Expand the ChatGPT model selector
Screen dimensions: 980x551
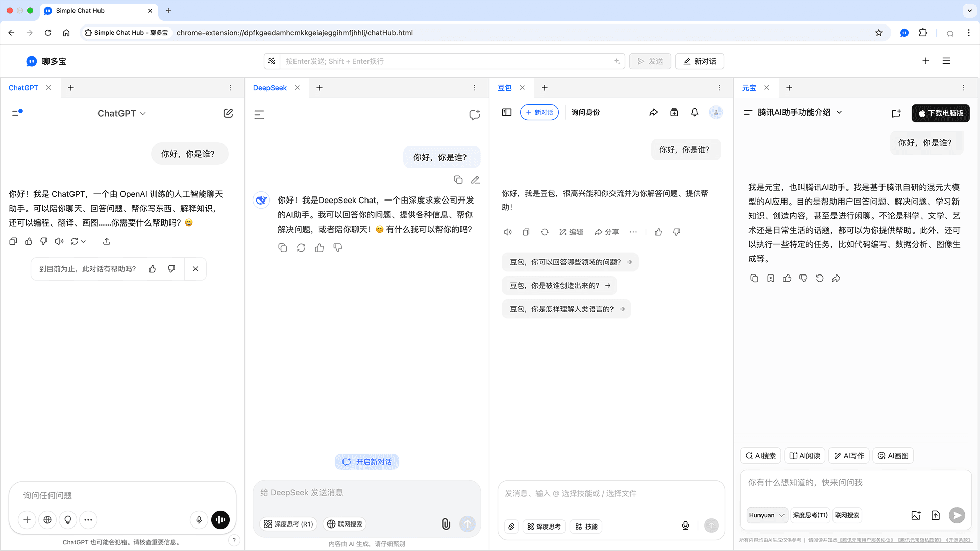pyautogui.click(x=121, y=113)
